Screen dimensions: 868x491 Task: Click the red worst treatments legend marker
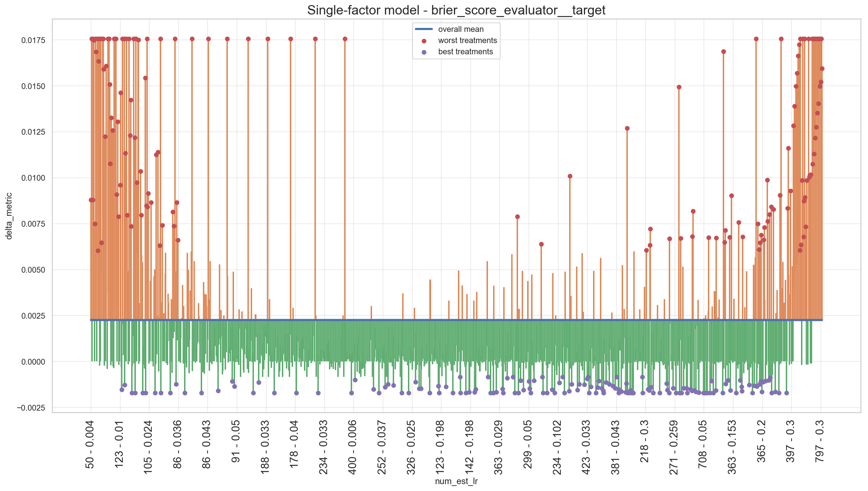(x=424, y=41)
